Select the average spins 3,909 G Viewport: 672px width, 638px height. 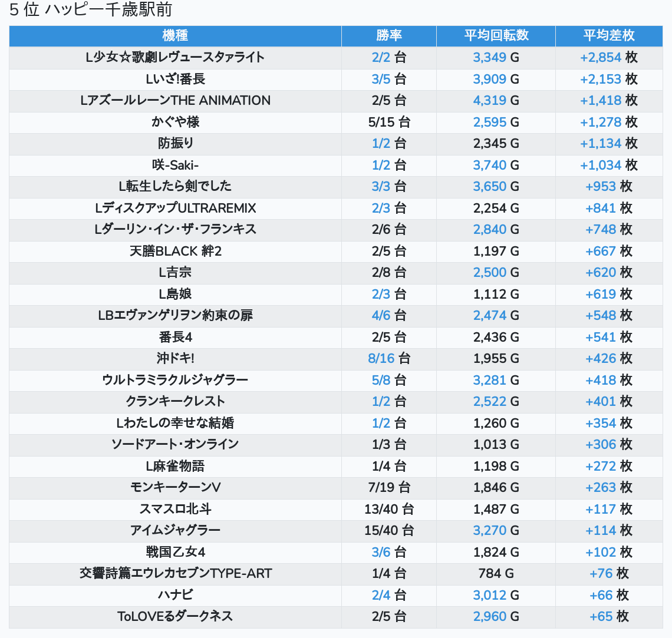tap(496, 79)
